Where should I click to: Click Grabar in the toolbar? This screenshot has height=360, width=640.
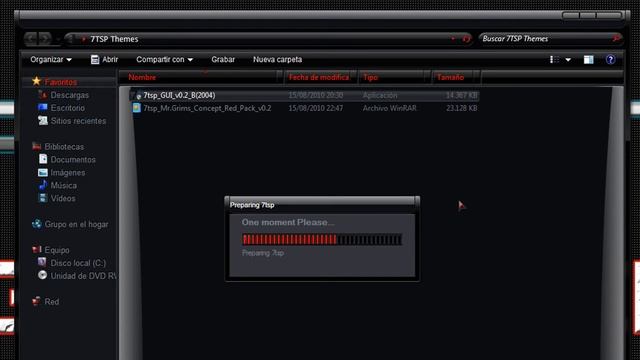click(x=223, y=60)
